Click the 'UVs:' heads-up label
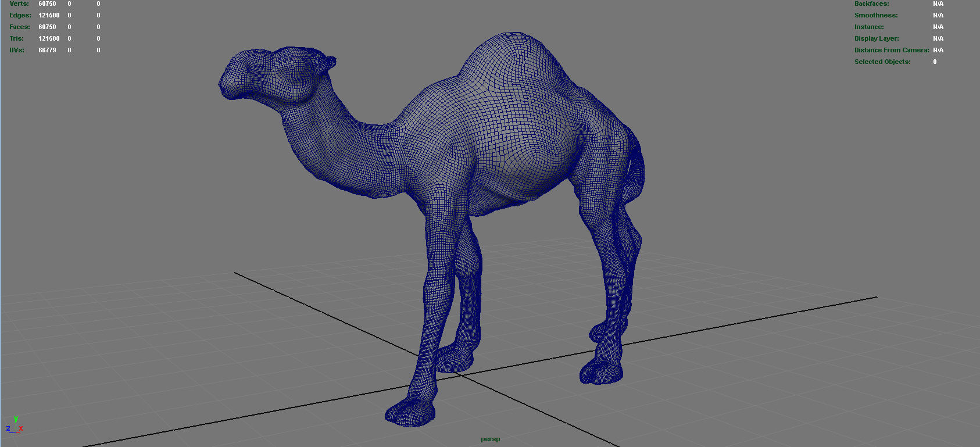The image size is (980, 447). point(17,50)
